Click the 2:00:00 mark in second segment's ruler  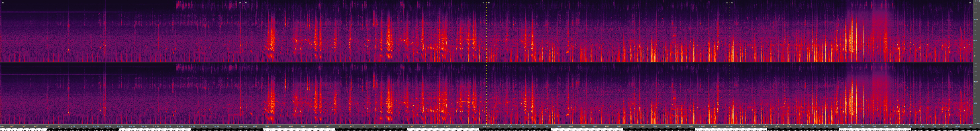pyautogui.click(x=387, y=126)
